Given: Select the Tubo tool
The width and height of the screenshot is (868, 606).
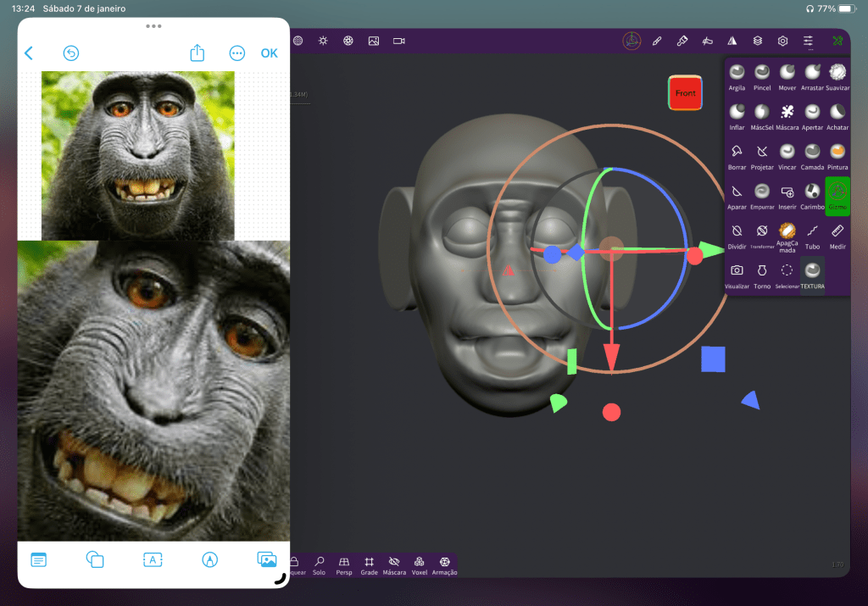Looking at the screenshot, I should coord(812,234).
